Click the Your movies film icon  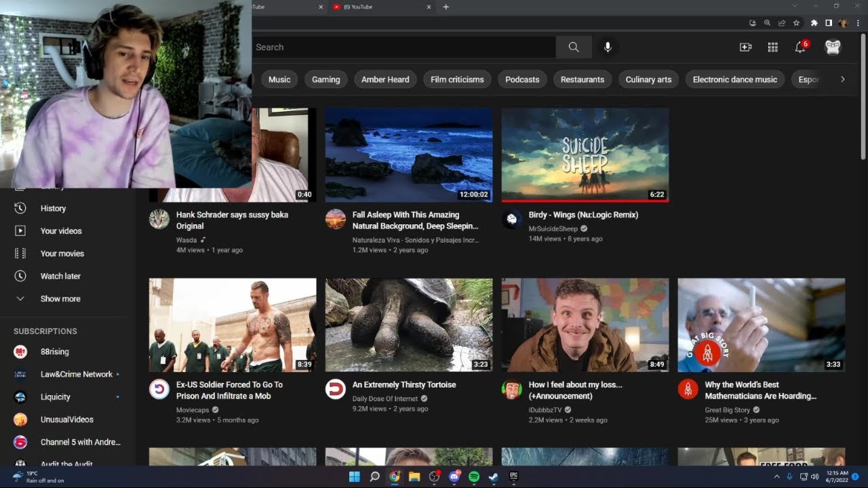tap(20, 253)
